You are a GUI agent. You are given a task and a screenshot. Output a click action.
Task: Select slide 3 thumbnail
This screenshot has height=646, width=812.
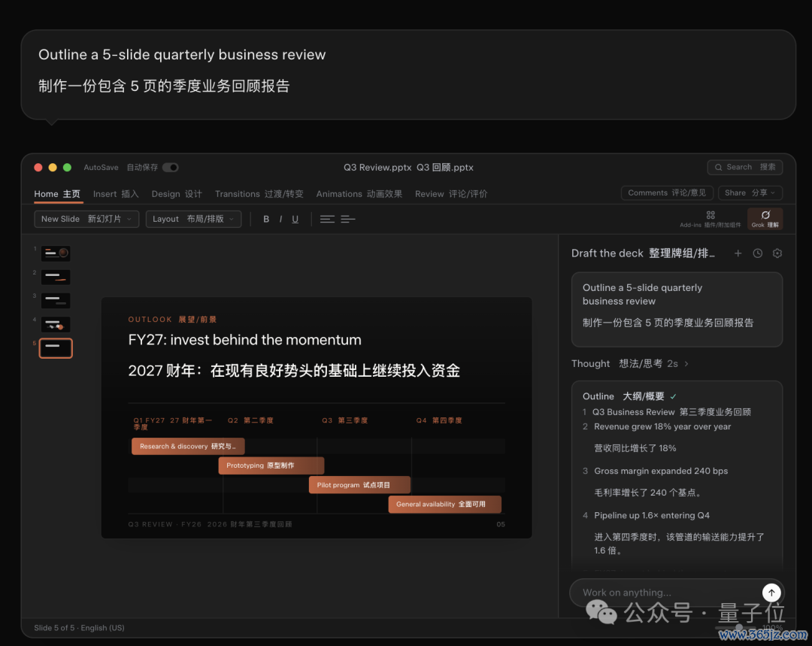pos(56,301)
